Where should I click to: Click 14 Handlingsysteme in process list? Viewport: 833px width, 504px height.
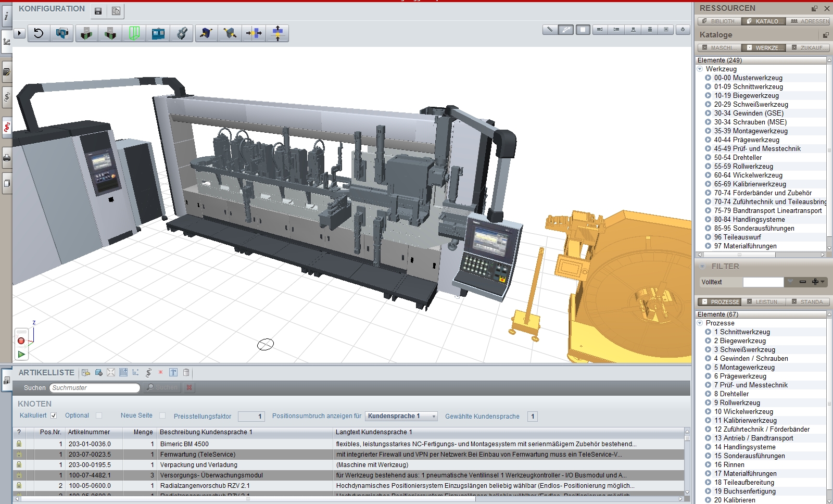[744, 447]
